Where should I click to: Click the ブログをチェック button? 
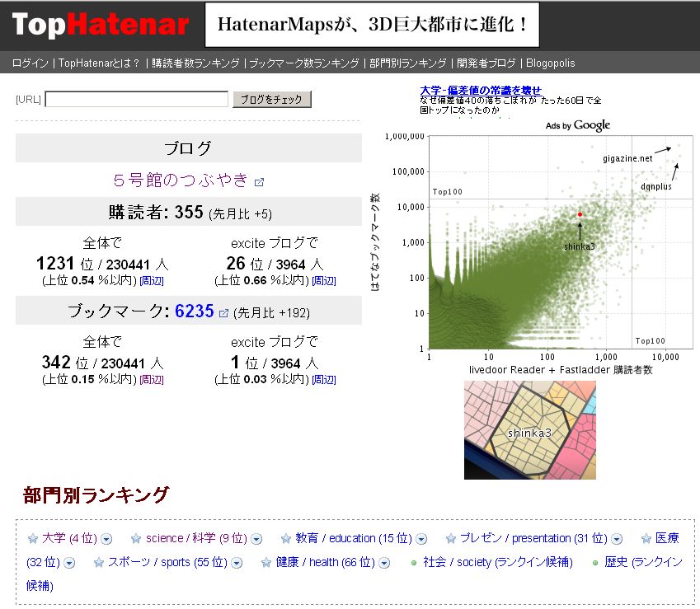272,99
